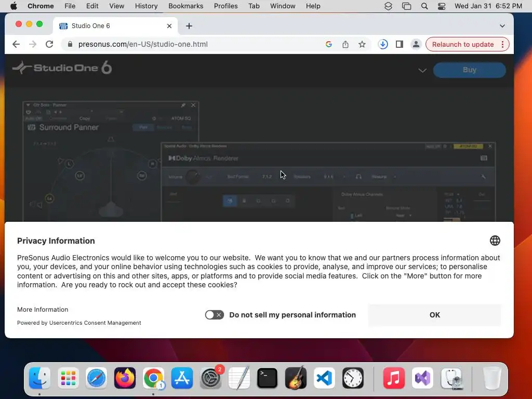Click the Studio One 6 logo

click(x=62, y=68)
